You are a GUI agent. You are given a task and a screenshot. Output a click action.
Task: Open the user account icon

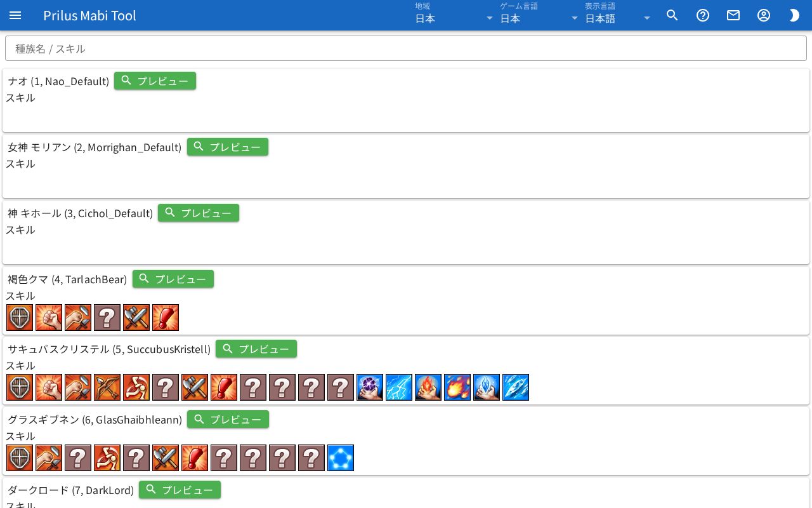(764, 15)
